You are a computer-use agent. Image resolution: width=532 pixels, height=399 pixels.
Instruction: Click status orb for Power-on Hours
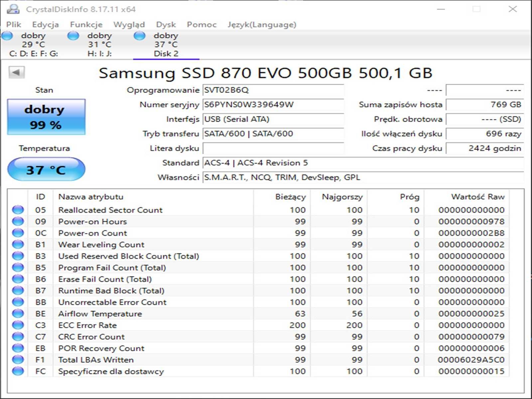[x=18, y=221]
